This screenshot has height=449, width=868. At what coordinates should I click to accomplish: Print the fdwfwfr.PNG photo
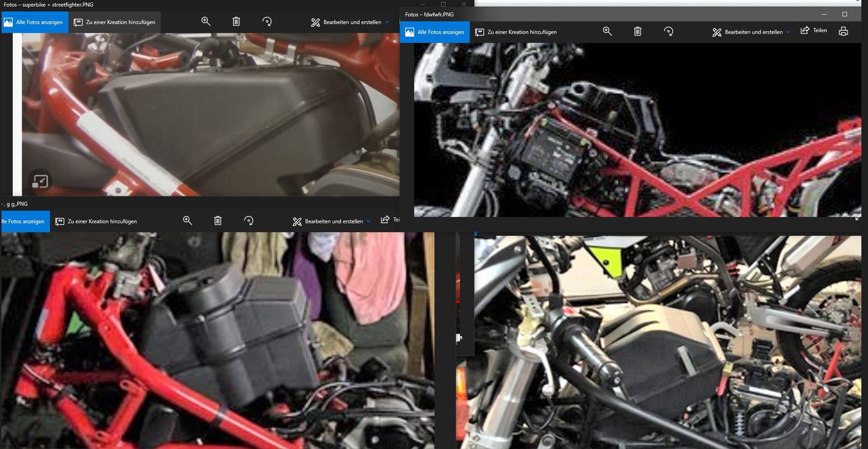(843, 32)
